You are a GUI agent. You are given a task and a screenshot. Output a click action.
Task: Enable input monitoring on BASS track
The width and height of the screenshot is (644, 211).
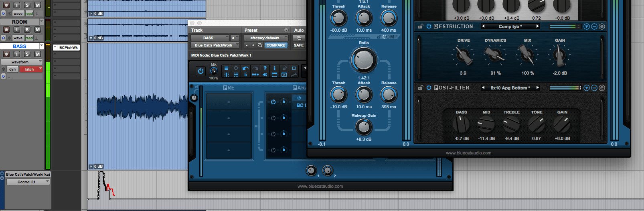coord(17,54)
